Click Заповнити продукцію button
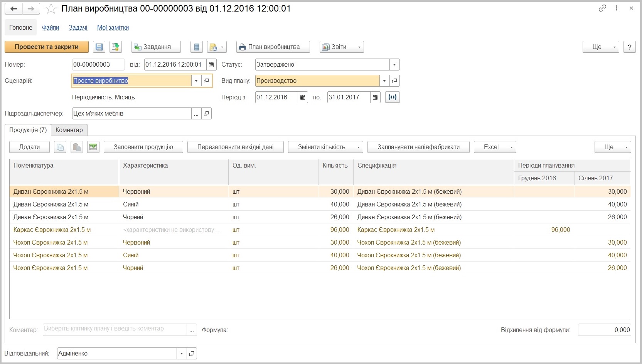This screenshot has width=642, height=364. (x=143, y=147)
